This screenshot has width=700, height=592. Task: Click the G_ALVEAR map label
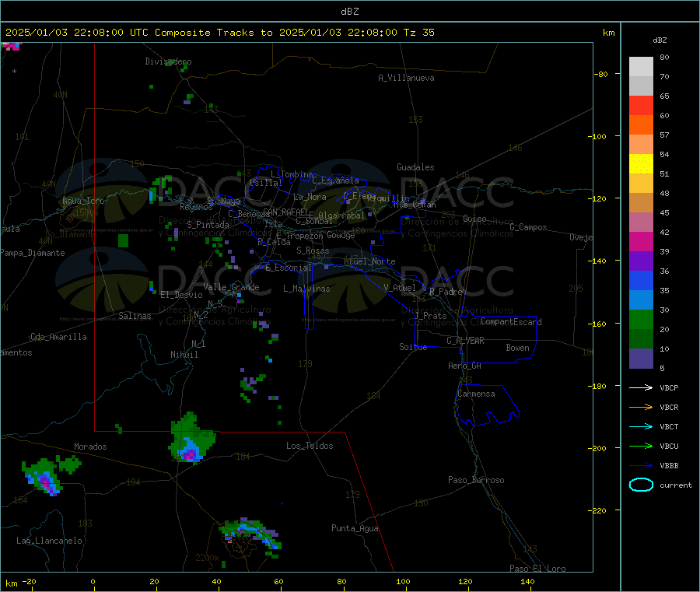[x=465, y=341]
